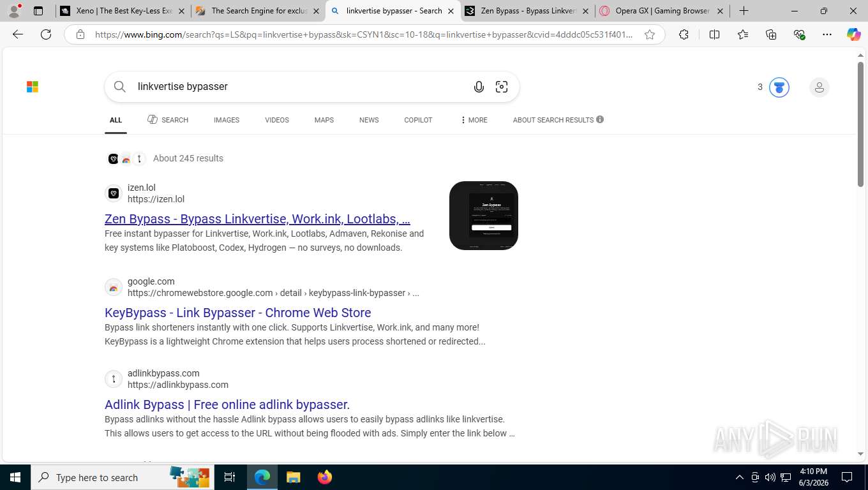Screen dimensions: 868x490
Task: Open a new browser tab
Action: click(x=744, y=11)
